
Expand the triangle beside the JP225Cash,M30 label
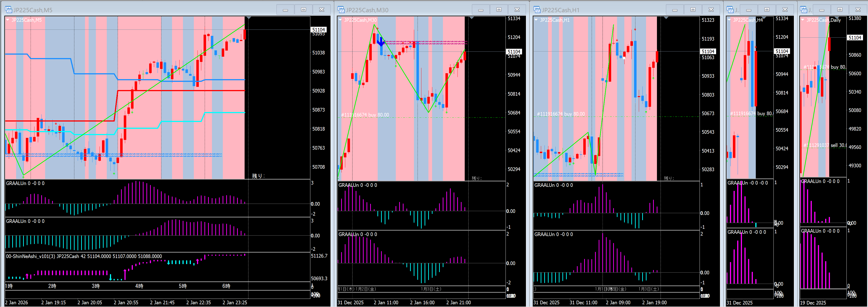tap(340, 20)
